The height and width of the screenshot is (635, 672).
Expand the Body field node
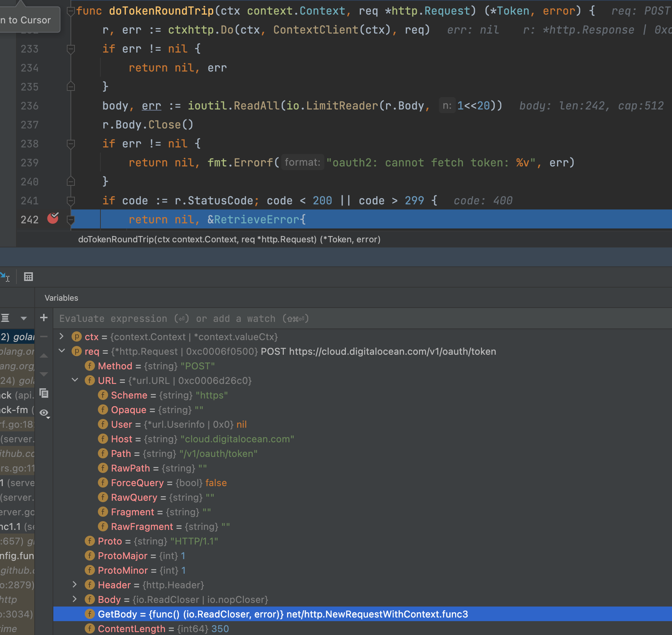[x=75, y=599]
